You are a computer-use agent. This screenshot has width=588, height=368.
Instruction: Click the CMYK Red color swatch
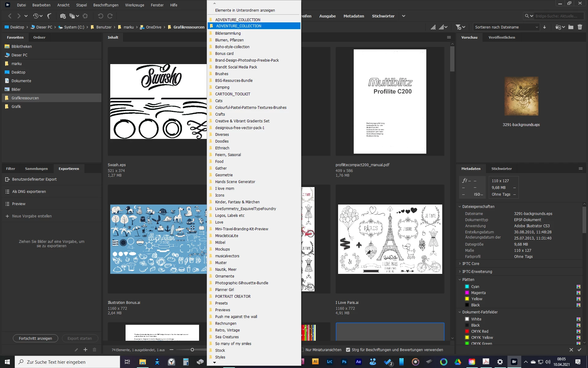pyautogui.click(x=467, y=331)
